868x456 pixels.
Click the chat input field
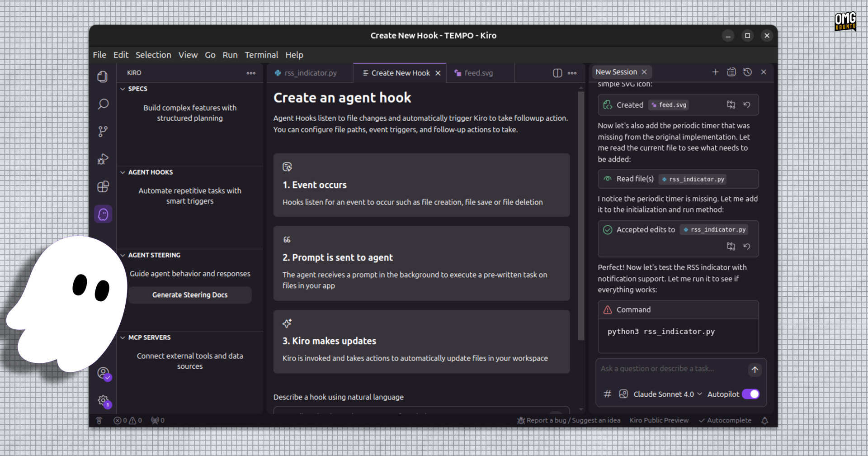(671, 369)
